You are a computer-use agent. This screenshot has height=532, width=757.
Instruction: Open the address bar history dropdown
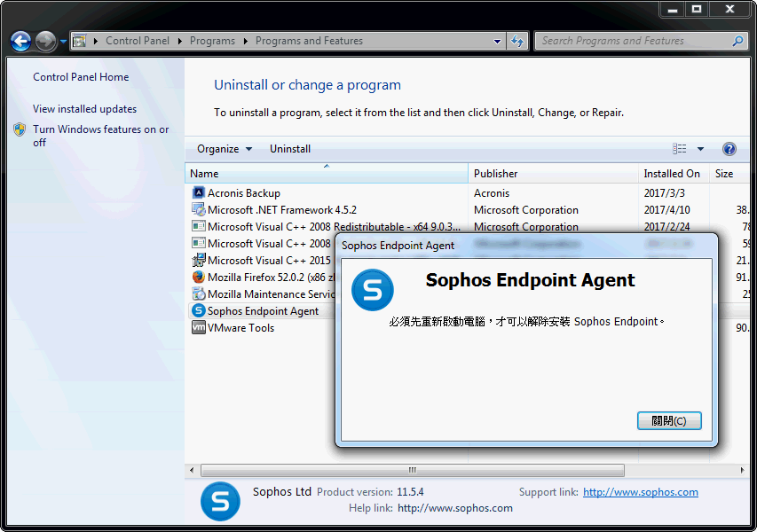[497, 41]
